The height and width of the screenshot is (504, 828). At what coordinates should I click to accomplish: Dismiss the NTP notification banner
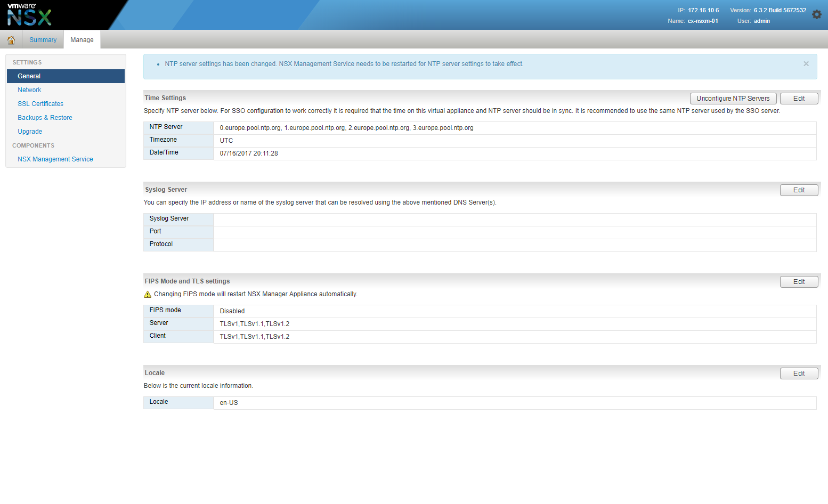pos(806,64)
